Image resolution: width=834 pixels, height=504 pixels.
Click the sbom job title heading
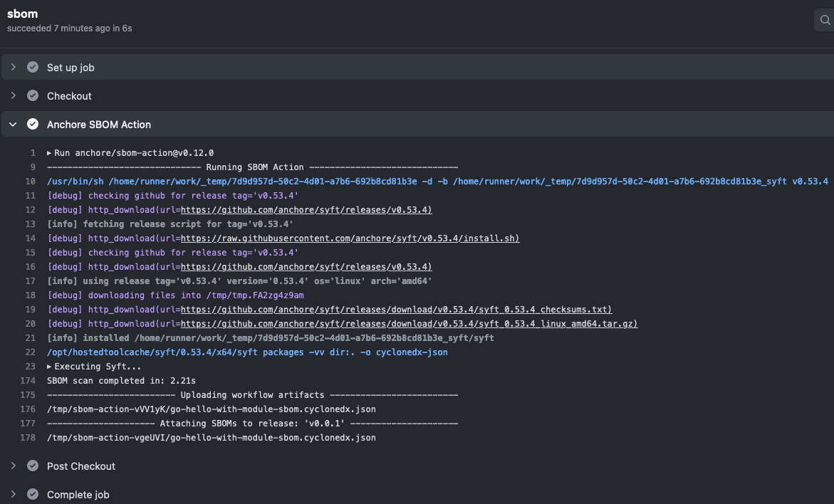(x=22, y=14)
